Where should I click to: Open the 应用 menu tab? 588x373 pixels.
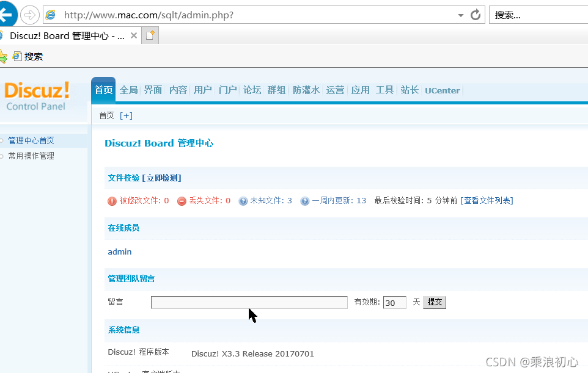[x=361, y=90]
